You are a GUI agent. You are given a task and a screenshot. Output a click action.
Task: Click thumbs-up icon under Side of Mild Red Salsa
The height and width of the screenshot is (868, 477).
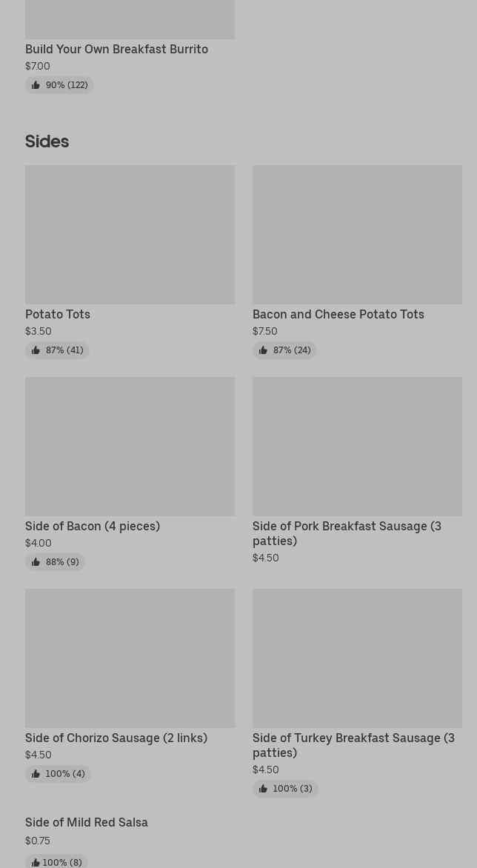coord(35,863)
